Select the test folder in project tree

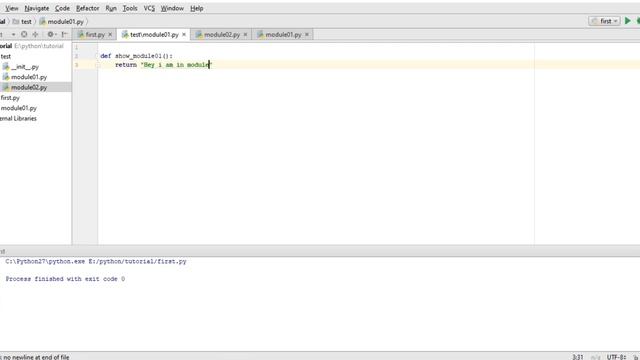coord(5,56)
